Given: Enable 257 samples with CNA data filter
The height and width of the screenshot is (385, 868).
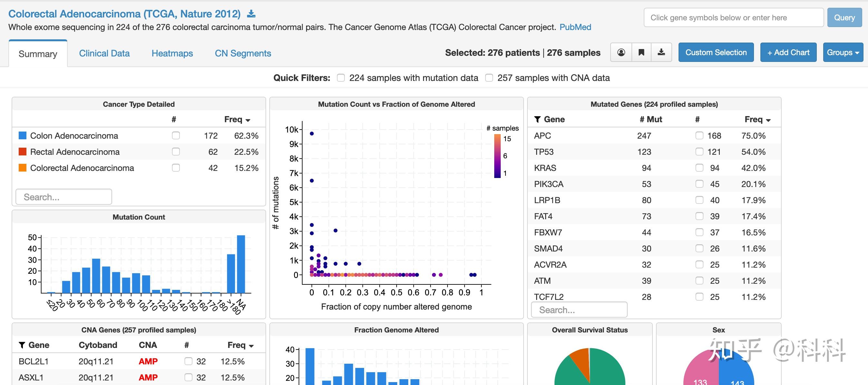Looking at the screenshot, I should pos(489,78).
